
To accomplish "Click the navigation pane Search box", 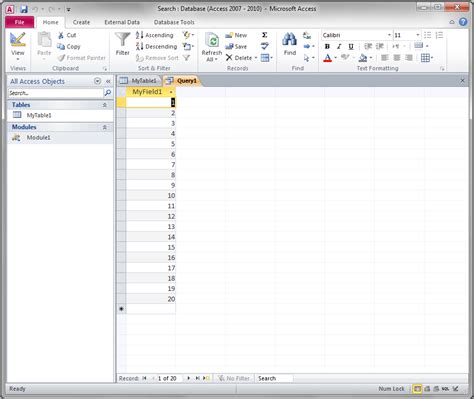I will [x=56, y=93].
